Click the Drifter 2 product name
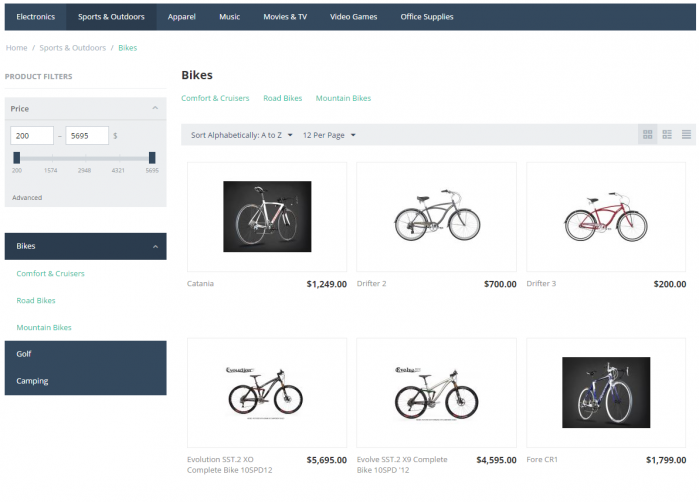Image resolution: width=700 pixels, height=502 pixels. 371,284
